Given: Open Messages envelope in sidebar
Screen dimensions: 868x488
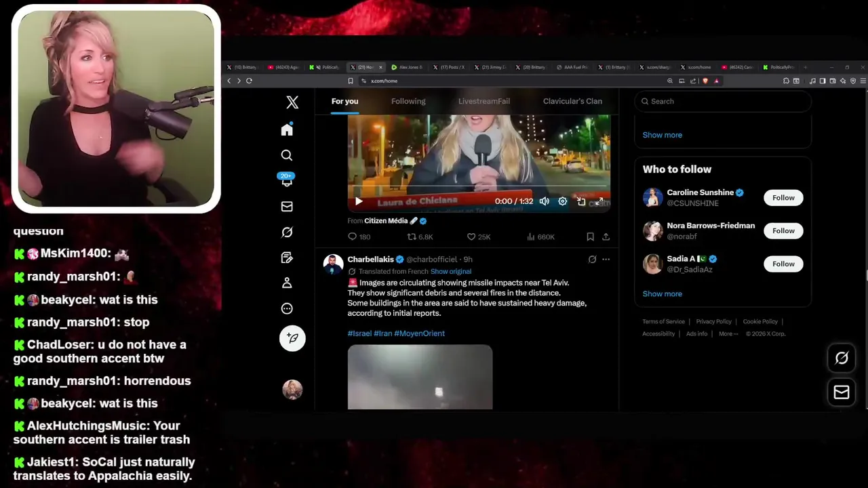Looking at the screenshot, I should pos(287,207).
